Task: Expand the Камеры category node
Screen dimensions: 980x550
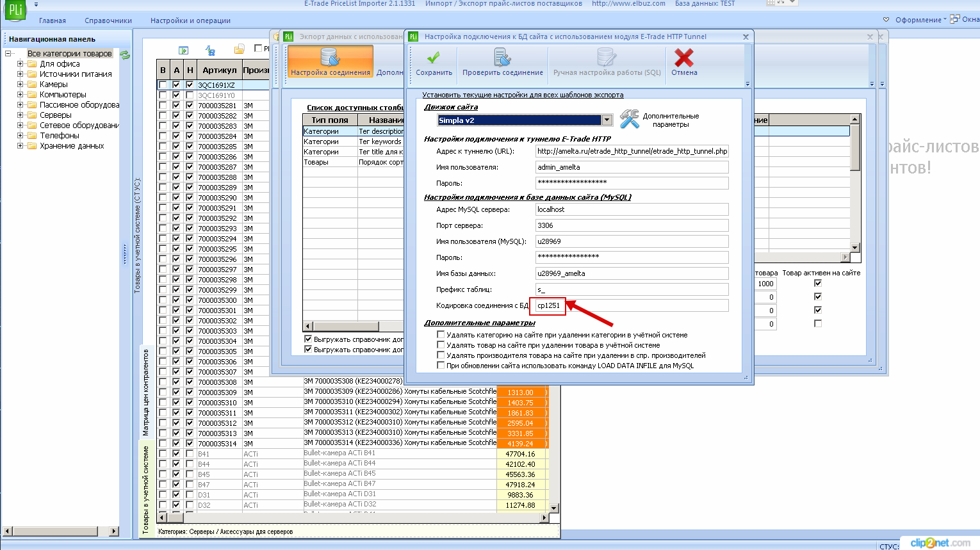Action: coord(20,85)
